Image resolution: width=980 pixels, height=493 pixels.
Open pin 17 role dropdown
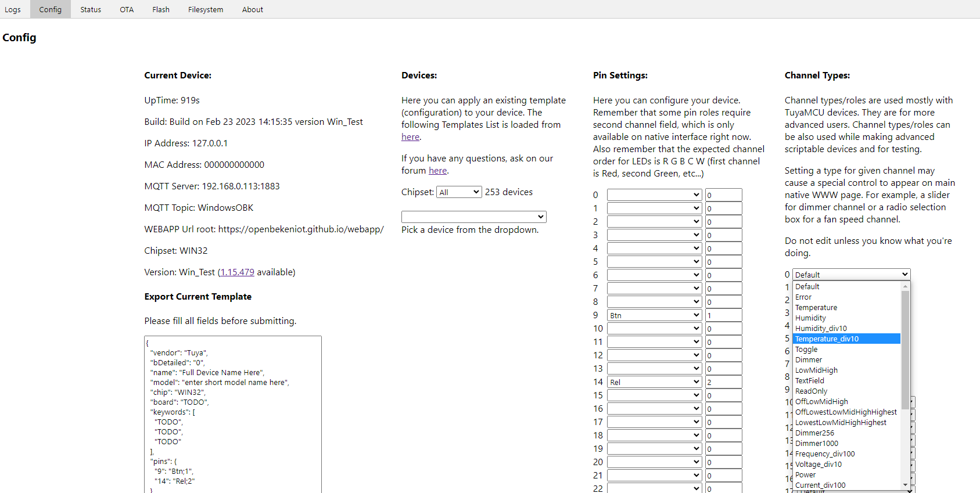click(x=655, y=422)
